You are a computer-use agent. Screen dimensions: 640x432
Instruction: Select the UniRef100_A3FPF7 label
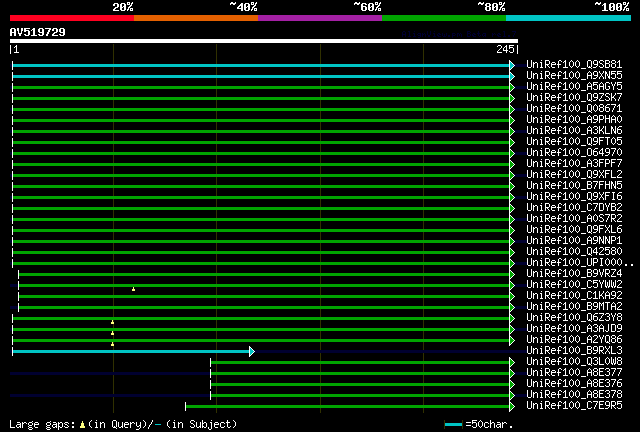click(x=574, y=164)
